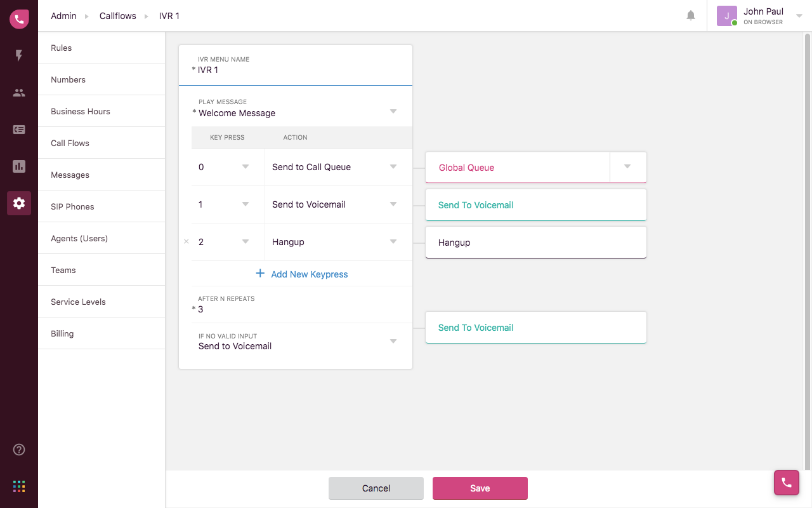Open Numbers in the admin menu

101,79
